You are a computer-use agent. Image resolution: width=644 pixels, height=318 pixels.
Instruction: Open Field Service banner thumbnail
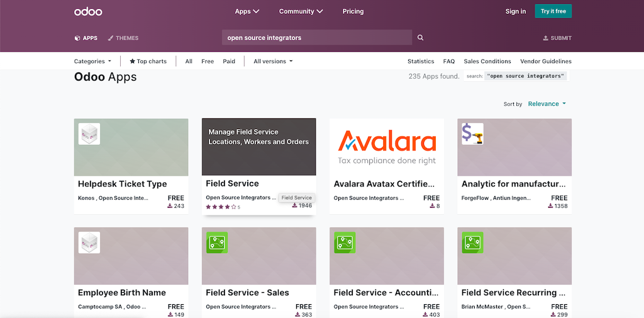[x=258, y=147]
